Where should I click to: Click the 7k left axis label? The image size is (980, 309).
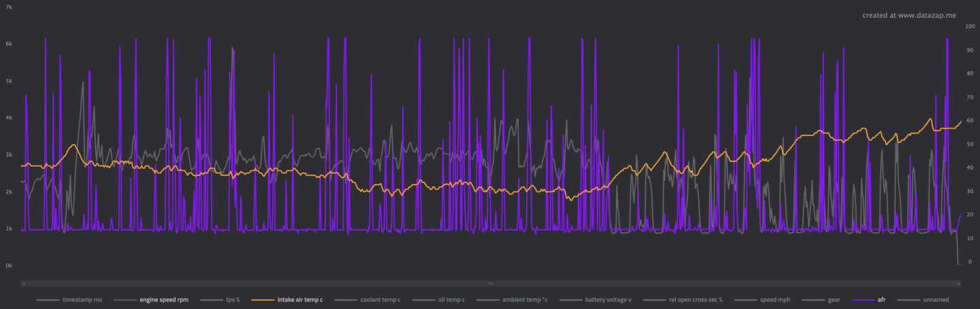9,7
